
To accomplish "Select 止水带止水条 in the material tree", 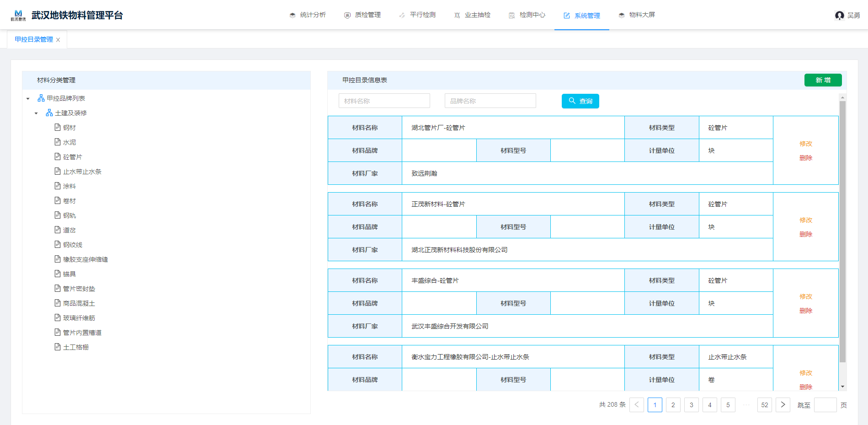I will 82,172.
